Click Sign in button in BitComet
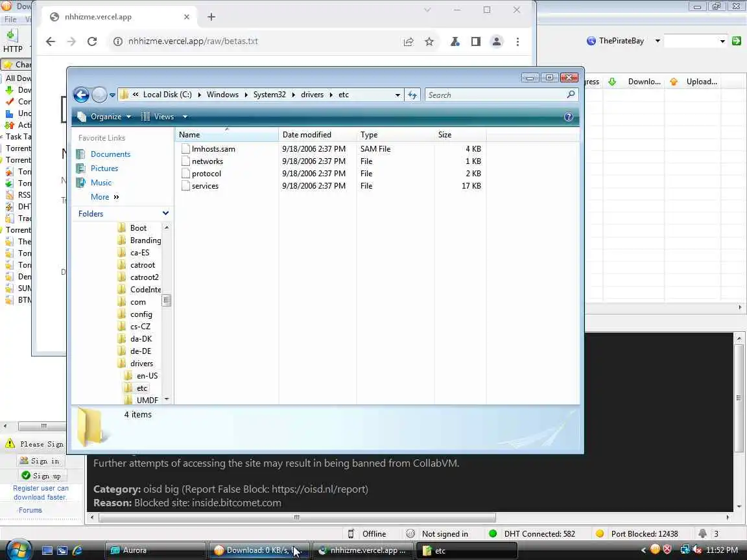747x560 pixels. (x=40, y=461)
